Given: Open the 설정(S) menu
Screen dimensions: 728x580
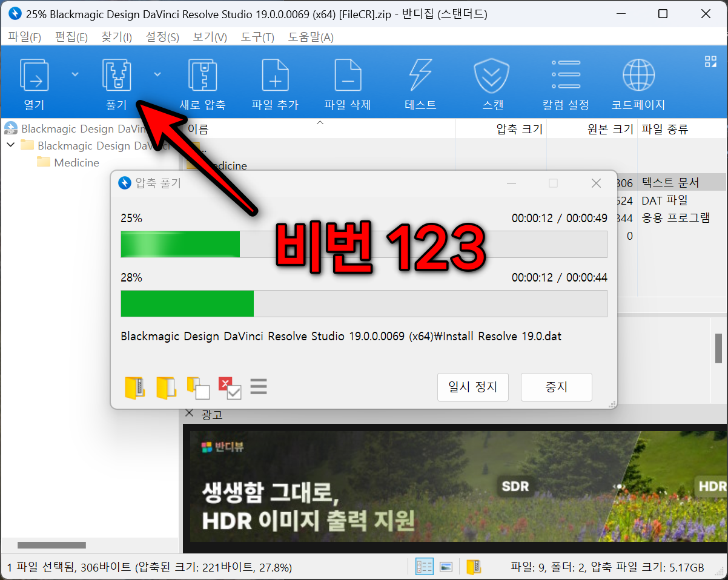Looking at the screenshot, I should click(x=162, y=37).
